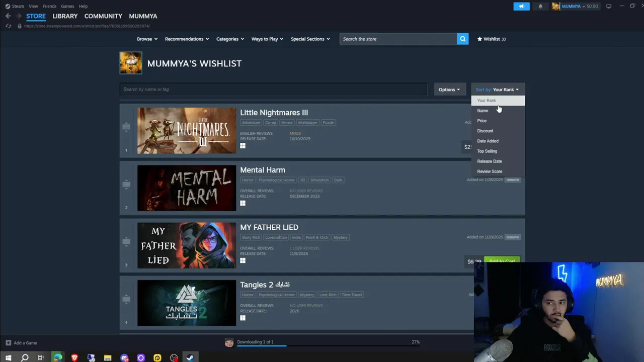
Task: Click the back navigation arrow
Action: coord(8,16)
